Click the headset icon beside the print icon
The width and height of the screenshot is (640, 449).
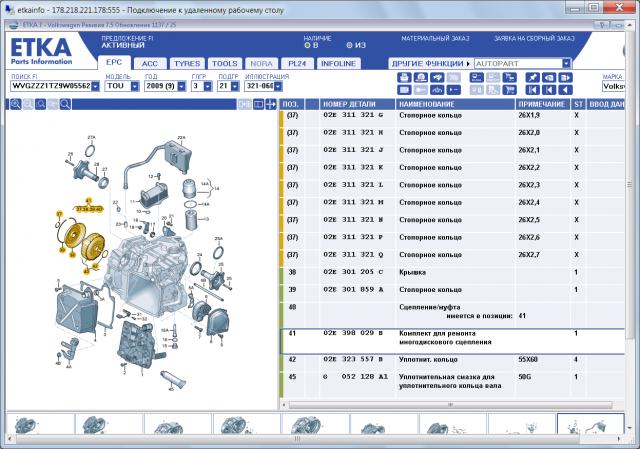420,78
